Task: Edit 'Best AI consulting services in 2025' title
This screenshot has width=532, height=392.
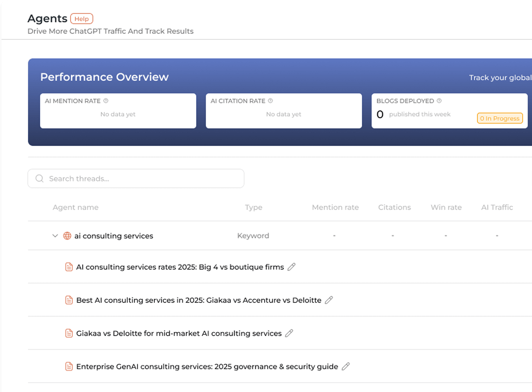Action: pos(329,300)
